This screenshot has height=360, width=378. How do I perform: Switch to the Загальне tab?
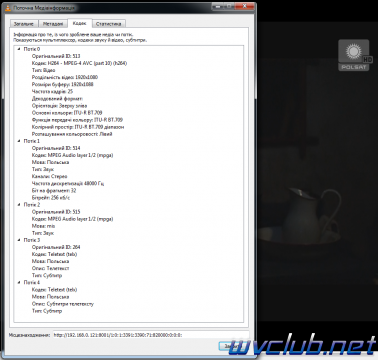click(x=24, y=24)
